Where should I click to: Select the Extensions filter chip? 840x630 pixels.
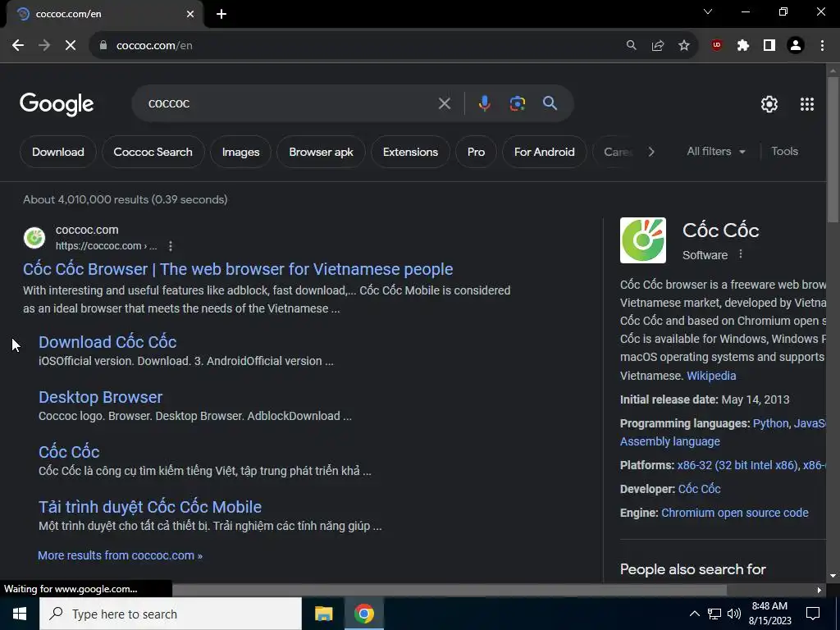[x=410, y=152]
